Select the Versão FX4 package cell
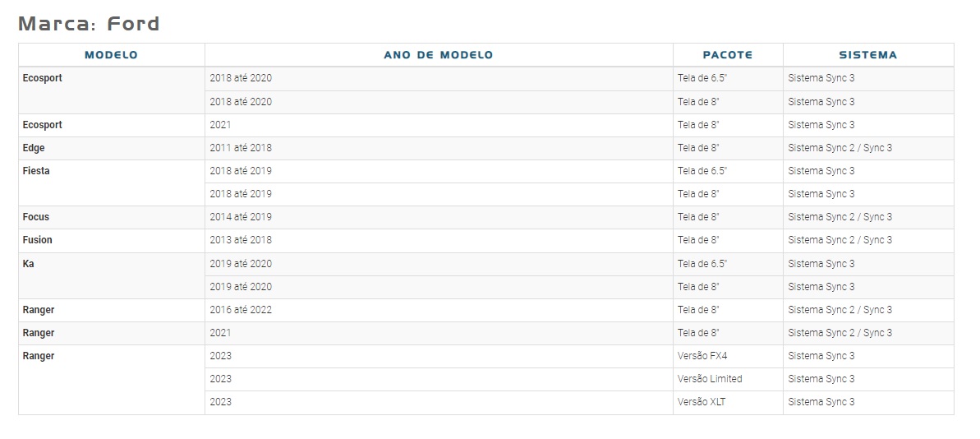This screenshot has height=439, width=980. coord(728,356)
